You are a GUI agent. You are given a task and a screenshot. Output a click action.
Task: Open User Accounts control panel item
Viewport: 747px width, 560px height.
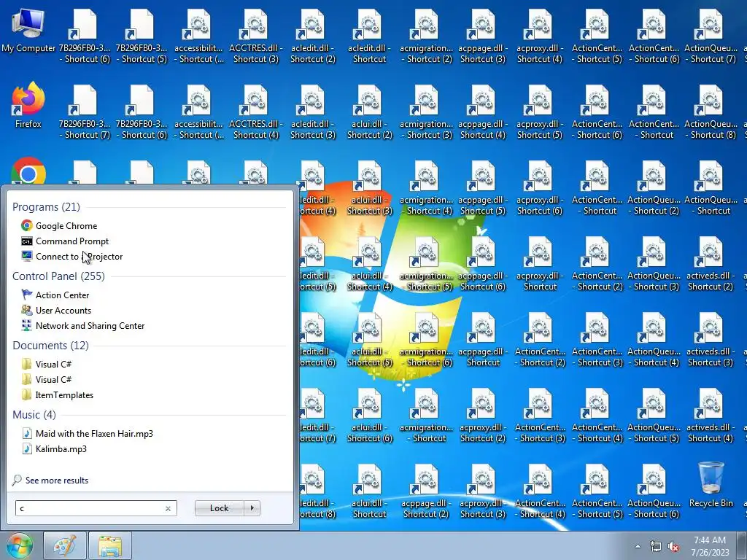point(57,311)
